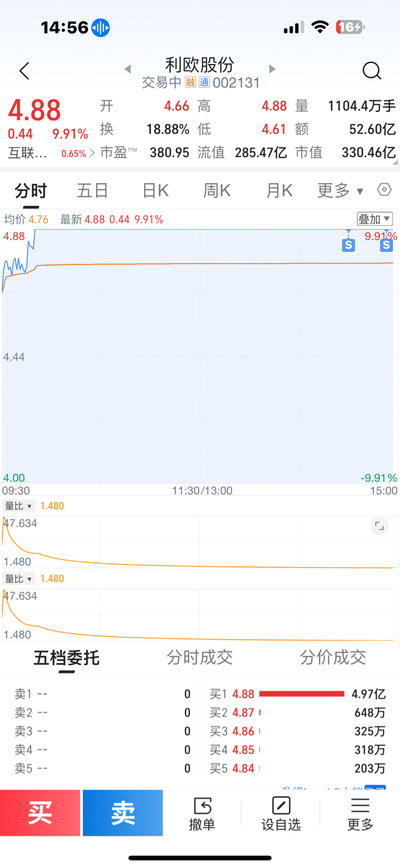Switch to the 日K tab
The image size is (400, 868).
pos(156,191)
